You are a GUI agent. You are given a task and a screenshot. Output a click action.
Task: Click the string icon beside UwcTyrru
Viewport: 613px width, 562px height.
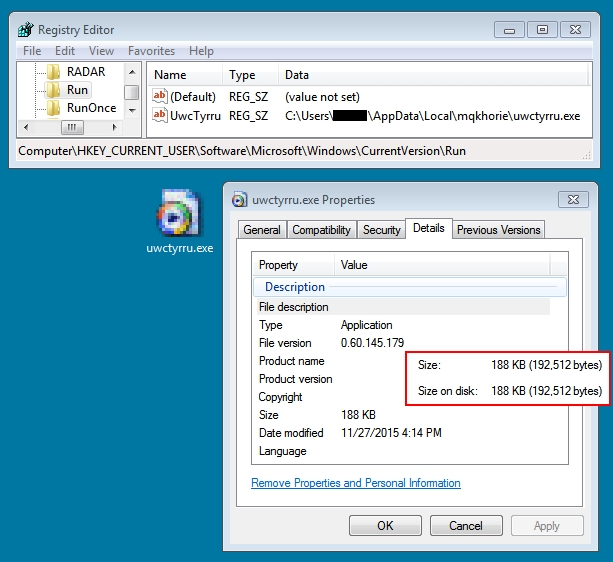click(160, 115)
